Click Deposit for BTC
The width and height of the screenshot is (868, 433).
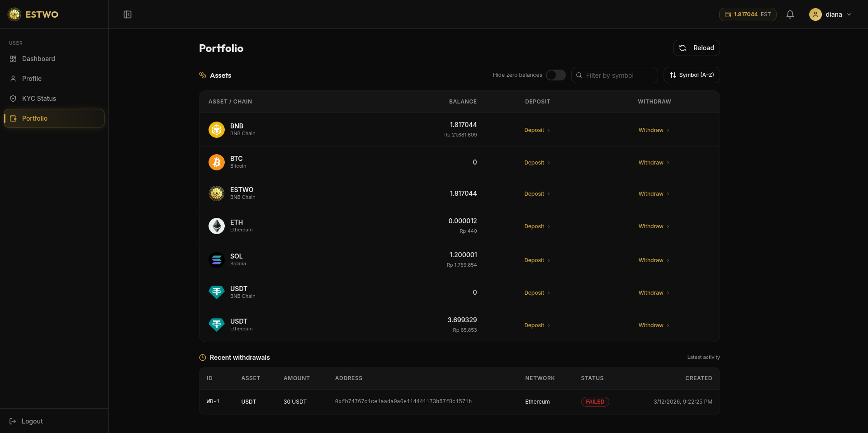(x=537, y=163)
